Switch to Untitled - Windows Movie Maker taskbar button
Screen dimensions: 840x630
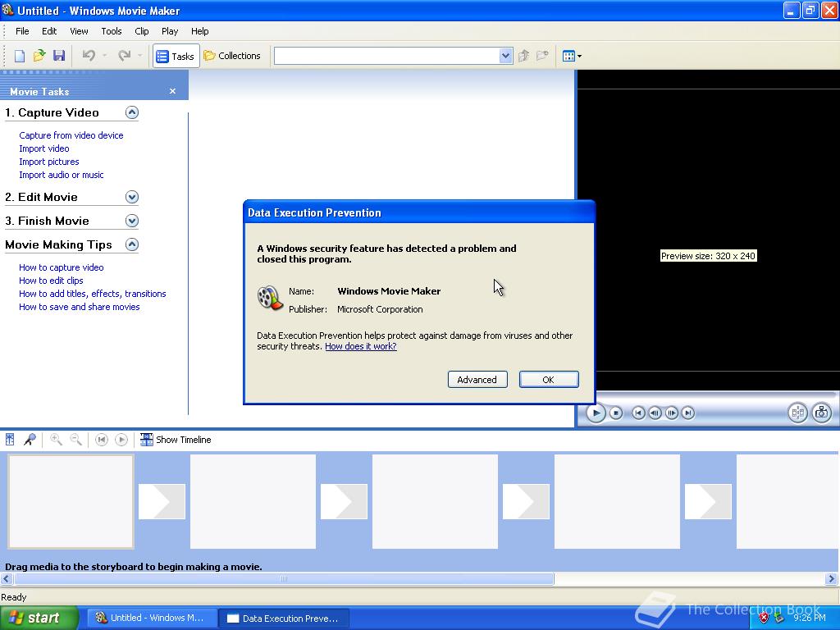152,618
